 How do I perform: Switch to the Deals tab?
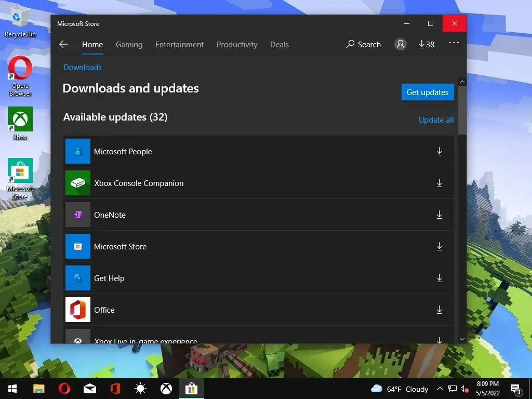tap(279, 45)
